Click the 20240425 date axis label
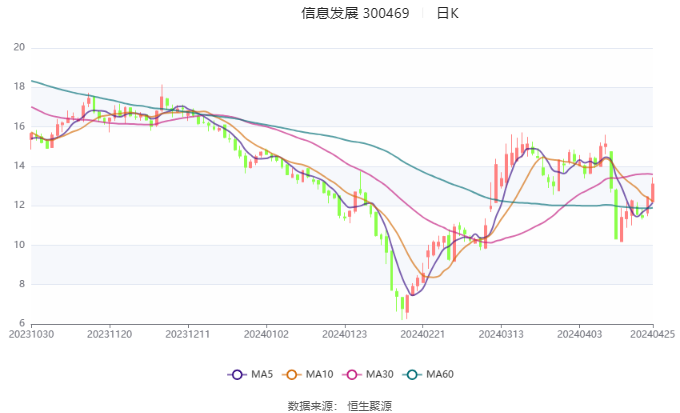 tap(652, 334)
